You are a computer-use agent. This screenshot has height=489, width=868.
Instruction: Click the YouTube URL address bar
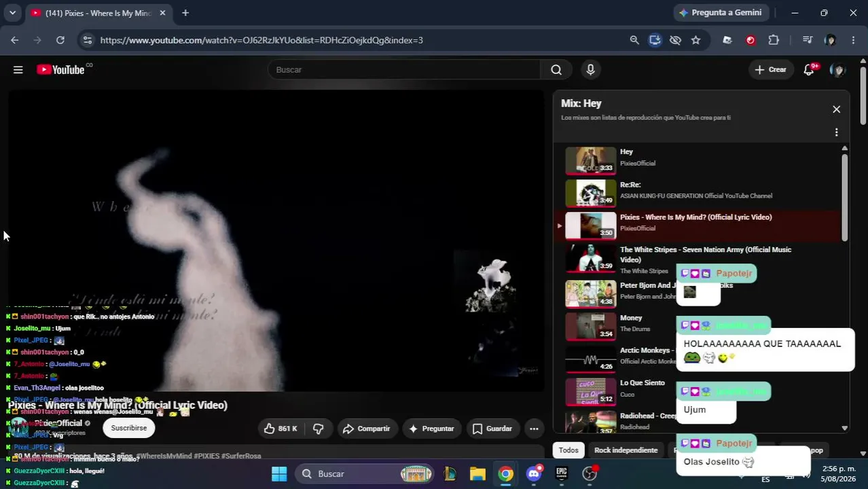click(x=261, y=40)
